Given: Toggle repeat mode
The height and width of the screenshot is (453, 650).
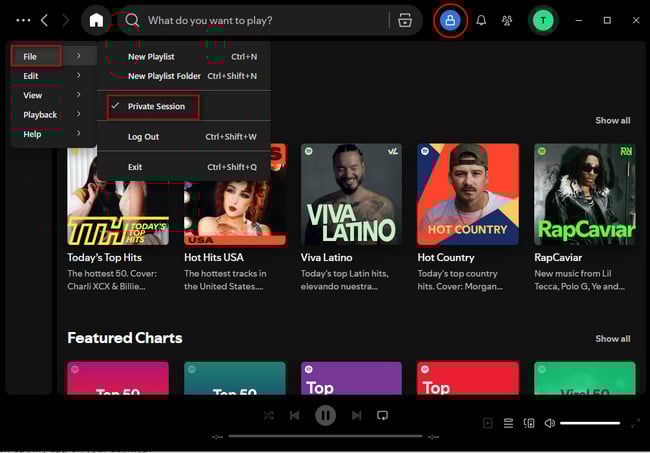Looking at the screenshot, I should pyautogui.click(x=382, y=415).
